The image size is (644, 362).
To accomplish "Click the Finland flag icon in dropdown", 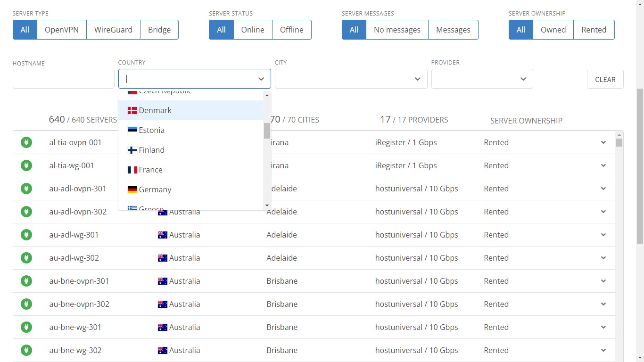I will coord(132,150).
